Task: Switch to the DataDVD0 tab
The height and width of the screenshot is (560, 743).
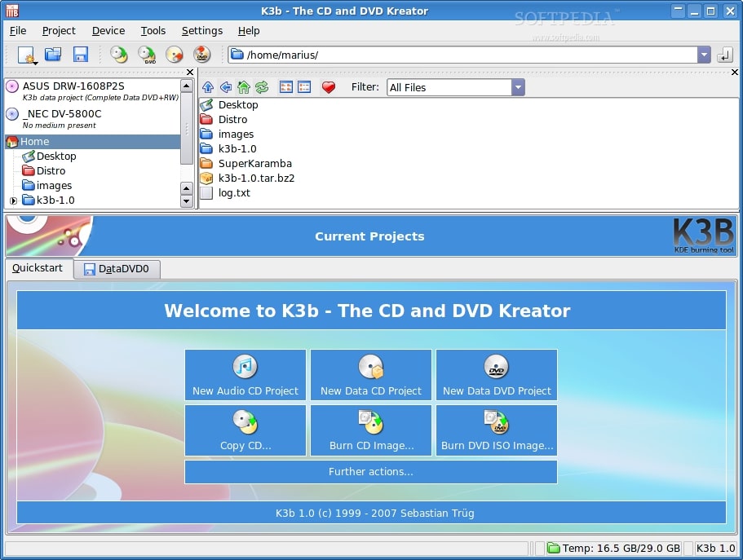Action: coord(117,269)
